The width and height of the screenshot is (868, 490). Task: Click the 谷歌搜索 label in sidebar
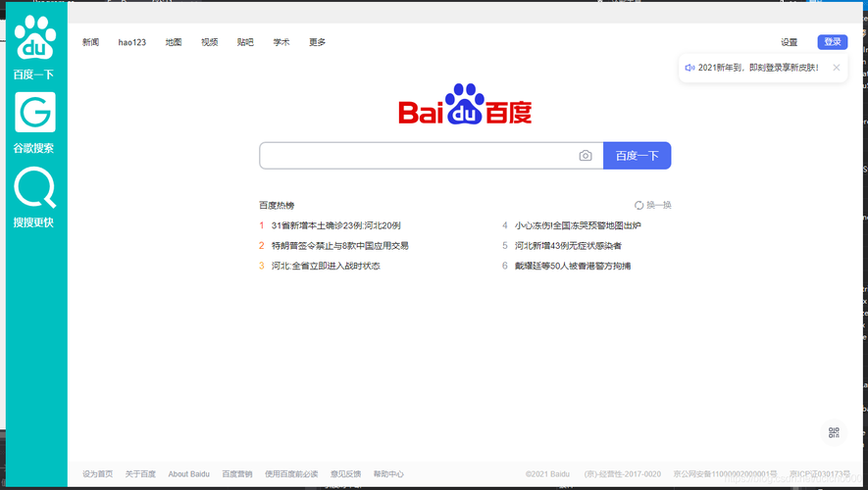click(33, 148)
